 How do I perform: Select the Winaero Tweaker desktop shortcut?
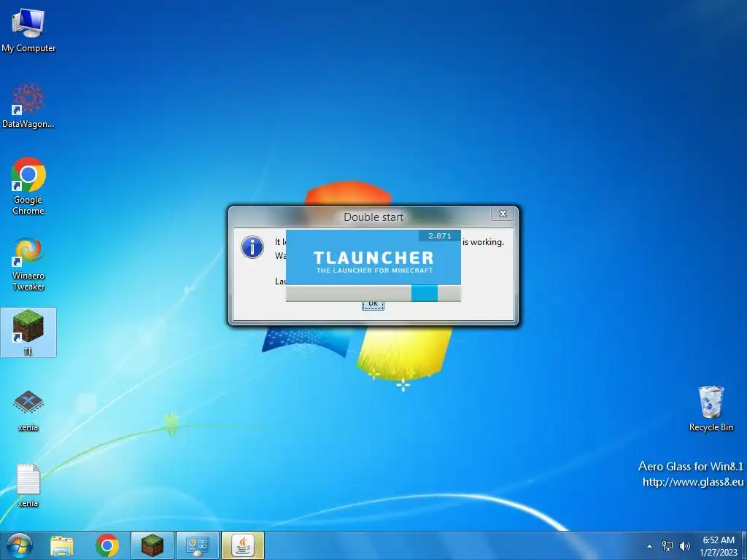28,263
